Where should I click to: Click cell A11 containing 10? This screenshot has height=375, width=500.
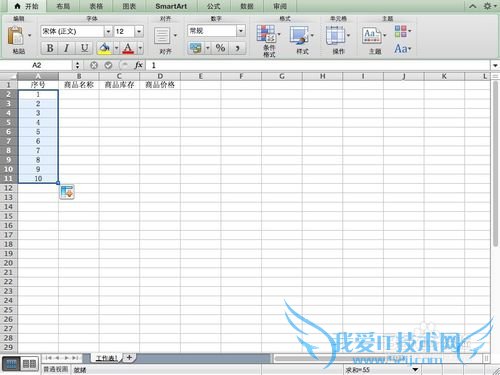coord(38,178)
